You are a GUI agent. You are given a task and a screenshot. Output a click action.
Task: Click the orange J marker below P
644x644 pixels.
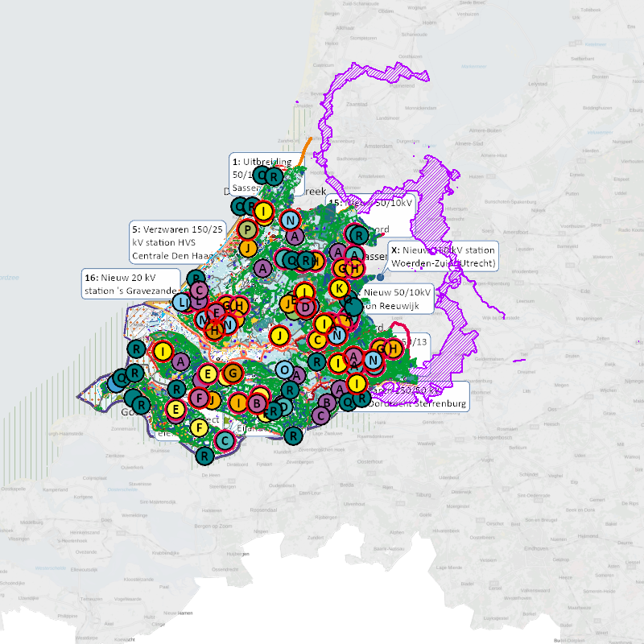(249, 248)
